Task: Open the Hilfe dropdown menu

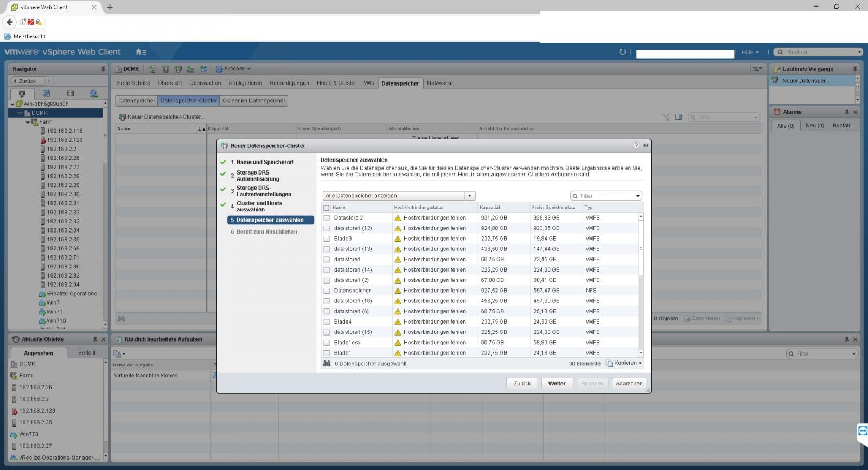Action: 750,52
